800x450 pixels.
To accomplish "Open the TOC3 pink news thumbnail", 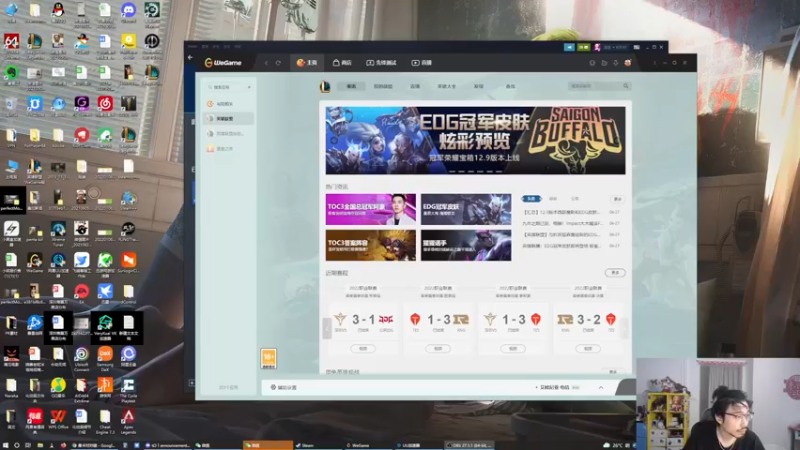I will [370, 209].
